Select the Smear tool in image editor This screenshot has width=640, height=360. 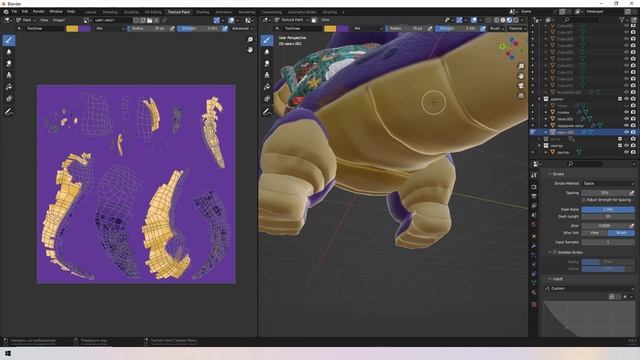coord(9,64)
